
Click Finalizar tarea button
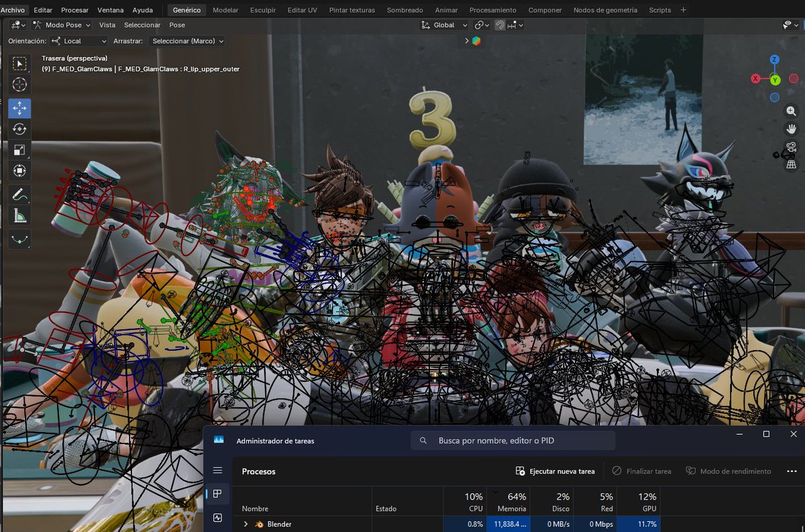click(641, 471)
